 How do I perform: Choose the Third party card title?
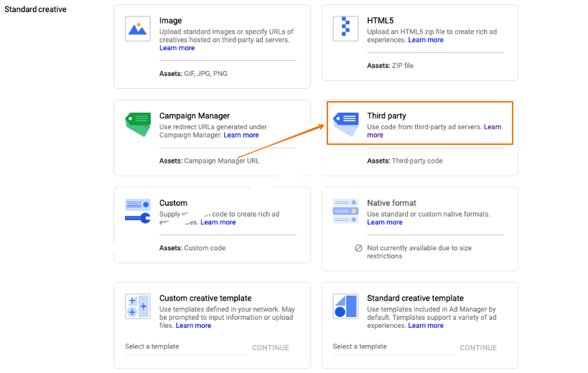pos(386,116)
